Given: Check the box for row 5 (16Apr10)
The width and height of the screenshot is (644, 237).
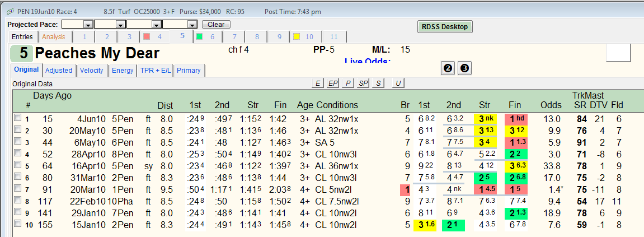Looking at the screenshot, I should pyautogui.click(x=18, y=164).
